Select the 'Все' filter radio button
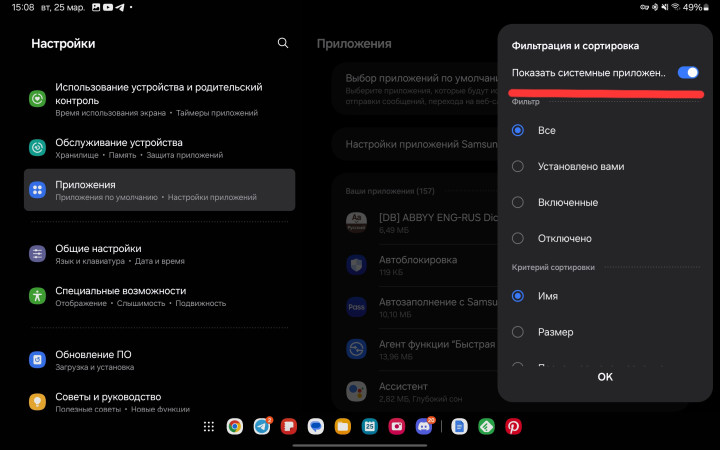This screenshot has width=720, height=450. tap(518, 130)
